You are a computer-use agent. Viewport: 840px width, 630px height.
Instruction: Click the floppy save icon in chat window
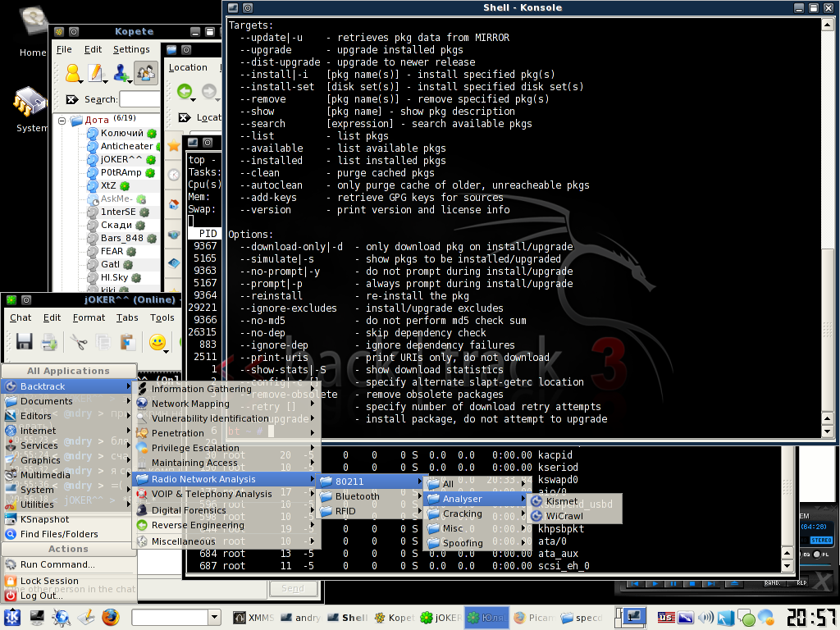point(24,342)
